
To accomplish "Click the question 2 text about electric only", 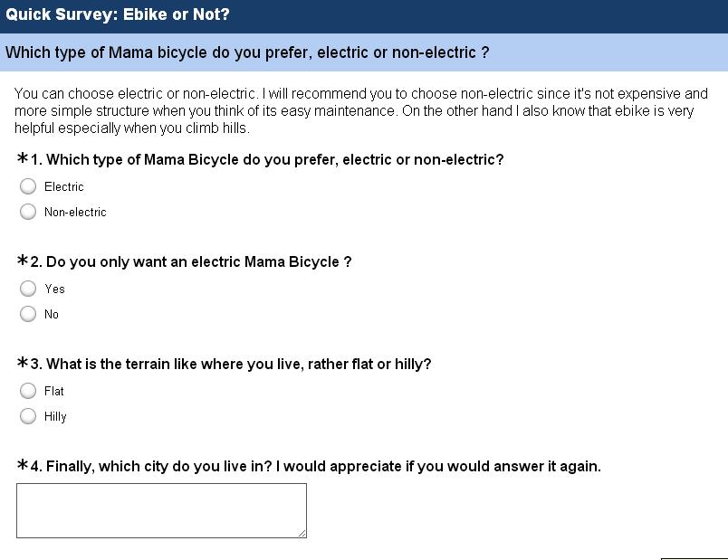I will tap(198, 262).
